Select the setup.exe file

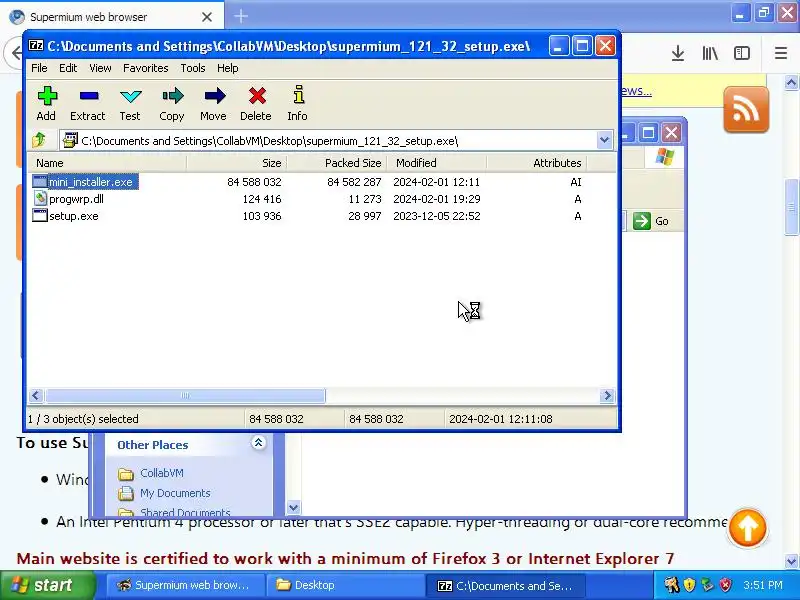73,216
